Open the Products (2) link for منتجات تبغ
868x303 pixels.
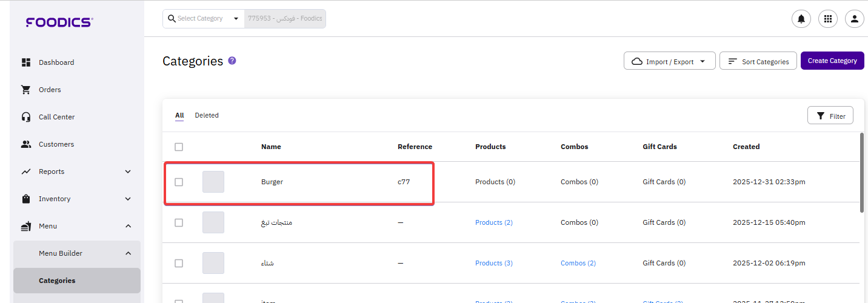(493, 222)
